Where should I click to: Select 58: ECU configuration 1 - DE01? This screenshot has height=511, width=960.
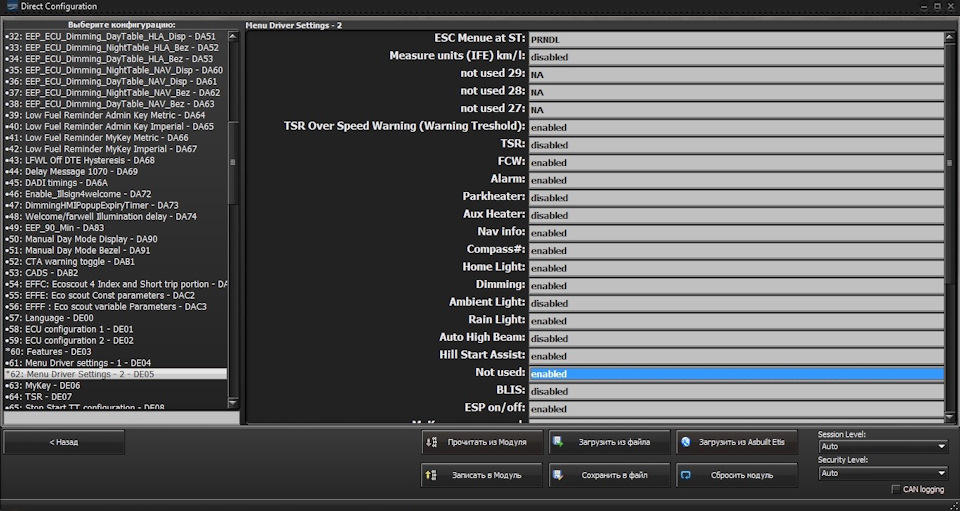pos(115,329)
